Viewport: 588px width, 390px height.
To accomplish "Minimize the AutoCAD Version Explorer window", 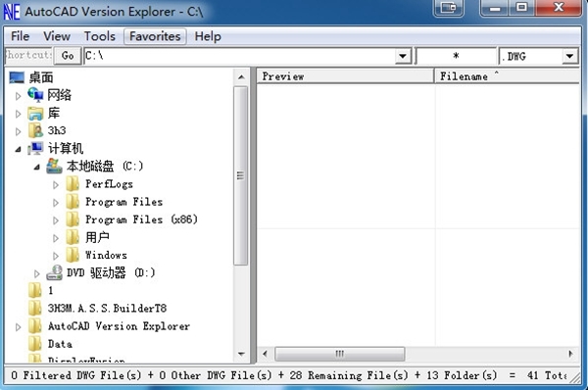I will click(x=495, y=7).
